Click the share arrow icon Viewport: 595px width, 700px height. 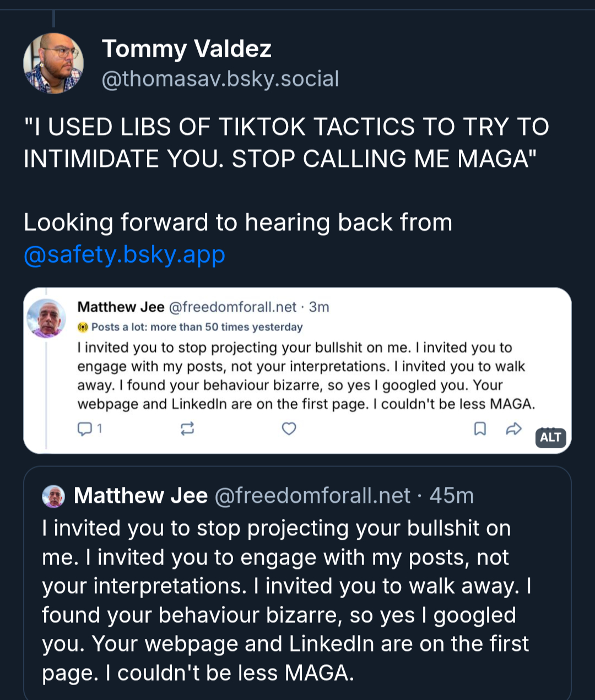[513, 428]
